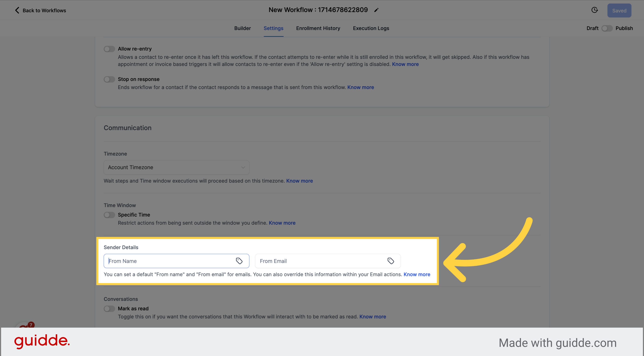This screenshot has width=644, height=356.
Task: Enable Stop on response toggle
Action: (109, 79)
